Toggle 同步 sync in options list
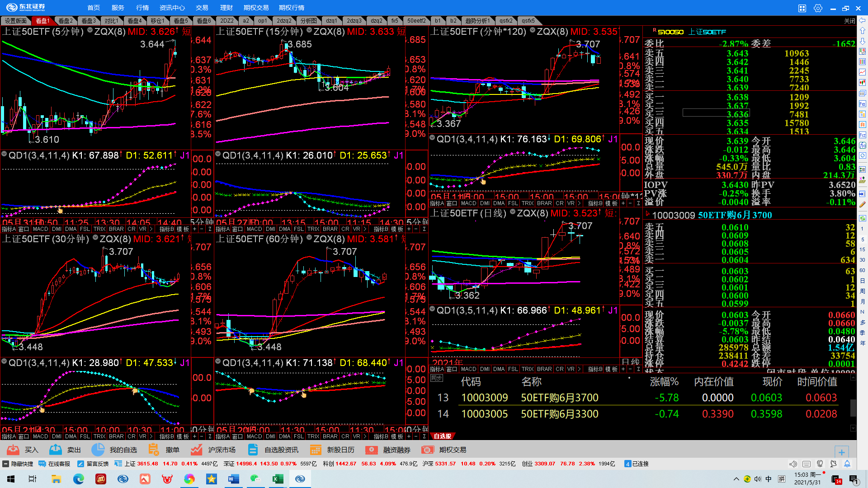 click(x=436, y=378)
